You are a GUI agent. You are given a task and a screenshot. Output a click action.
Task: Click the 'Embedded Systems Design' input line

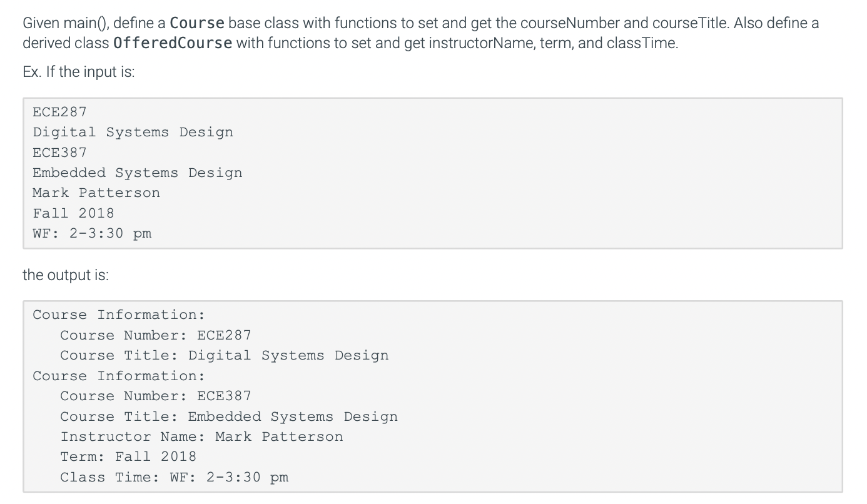(x=137, y=173)
